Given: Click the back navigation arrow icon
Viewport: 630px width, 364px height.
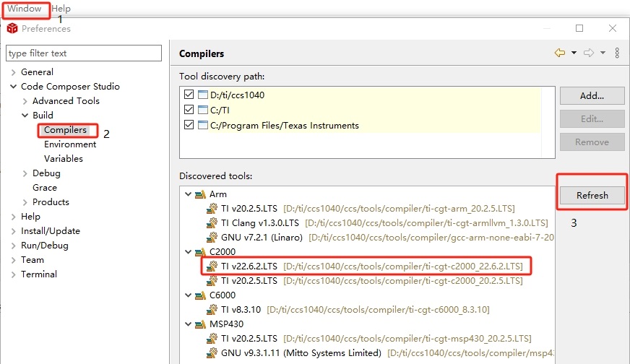Looking at the screenshot, I should point(560,53).
